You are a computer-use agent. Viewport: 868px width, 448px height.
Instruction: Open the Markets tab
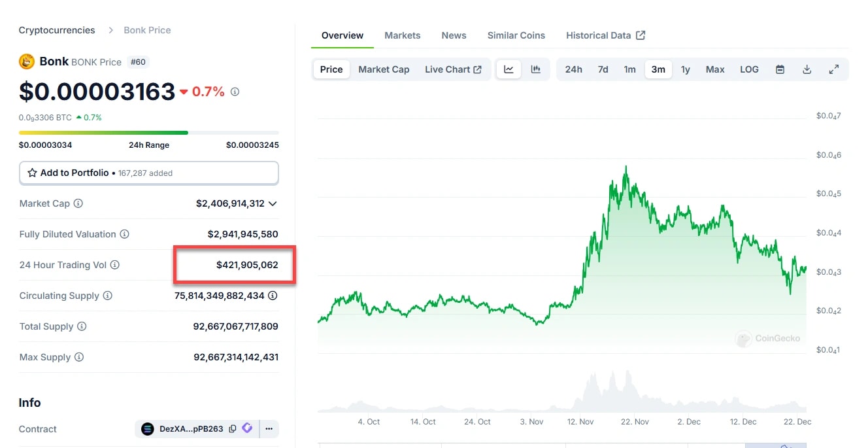[x=402, y=35]
